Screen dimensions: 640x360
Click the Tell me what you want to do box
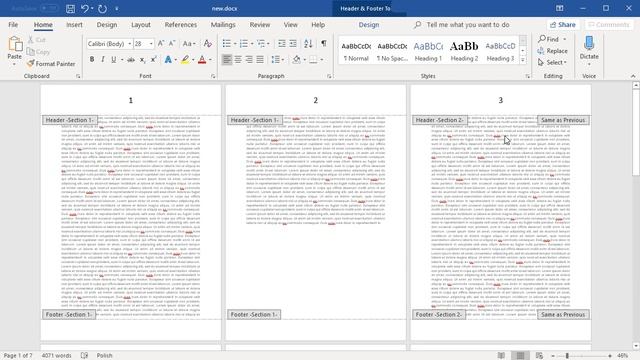[x=467, y=25]
